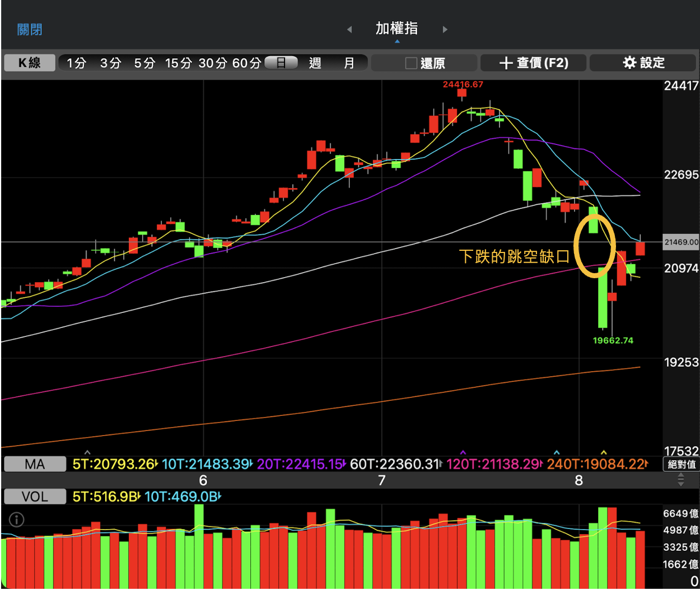
Task: Switch to 60分 timeframe
Action: [246, 63]
